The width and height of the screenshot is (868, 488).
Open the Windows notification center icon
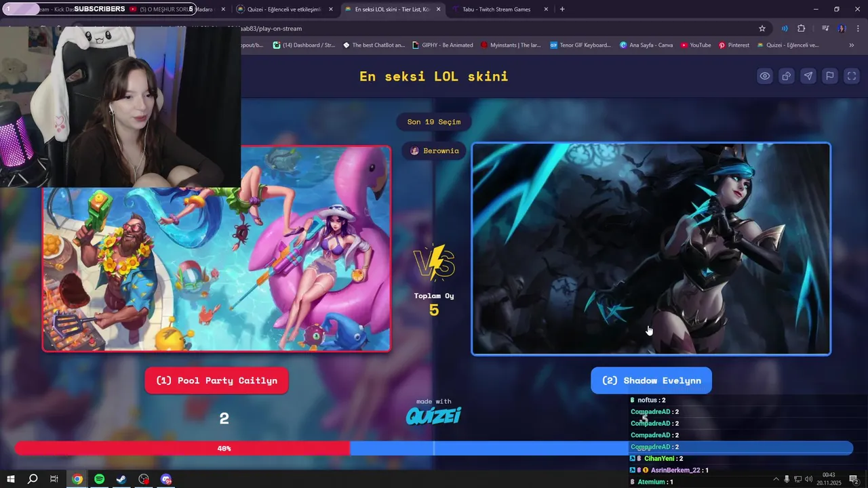[x=853, y=479]
